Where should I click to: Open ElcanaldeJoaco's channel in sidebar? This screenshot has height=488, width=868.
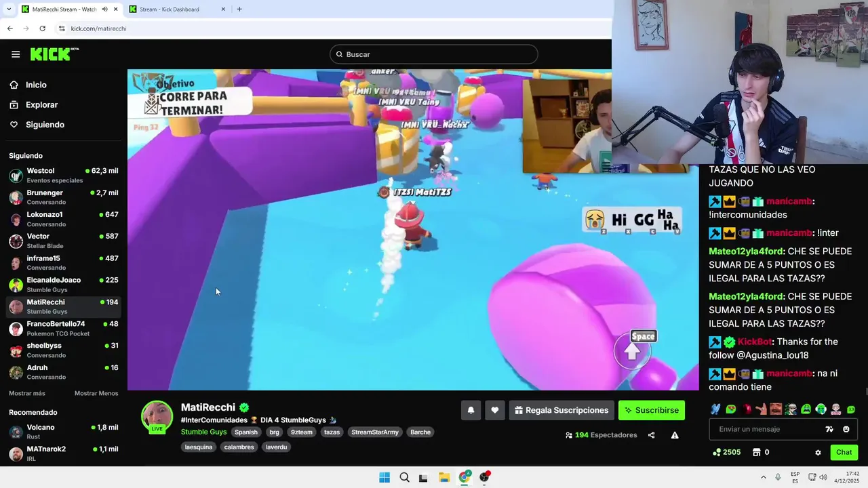64,285
